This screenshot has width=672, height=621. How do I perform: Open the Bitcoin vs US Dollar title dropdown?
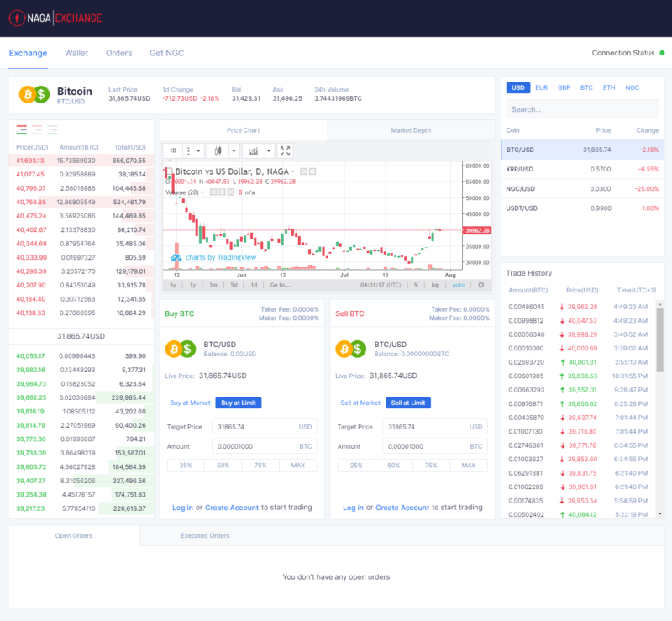[x=293, y=171]
